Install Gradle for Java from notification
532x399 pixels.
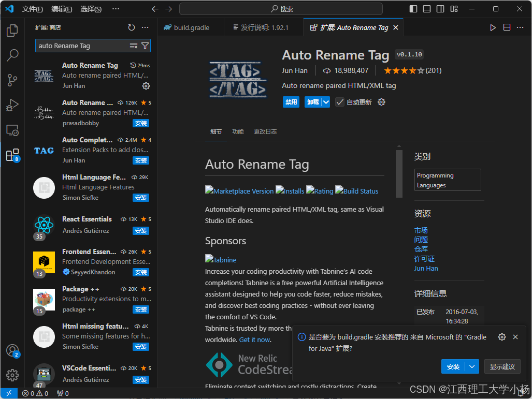[x=453, y=366]
